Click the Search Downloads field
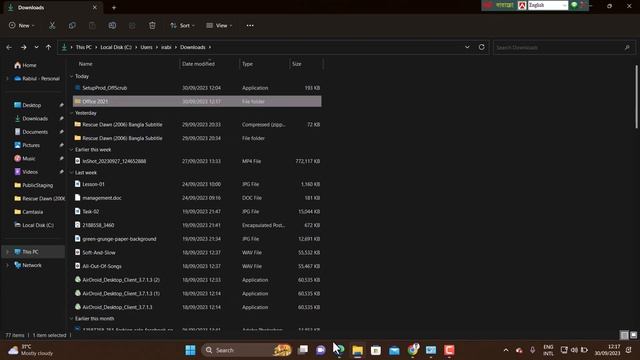Viewport: 640px width, 360px height. [x=564, y=47]
